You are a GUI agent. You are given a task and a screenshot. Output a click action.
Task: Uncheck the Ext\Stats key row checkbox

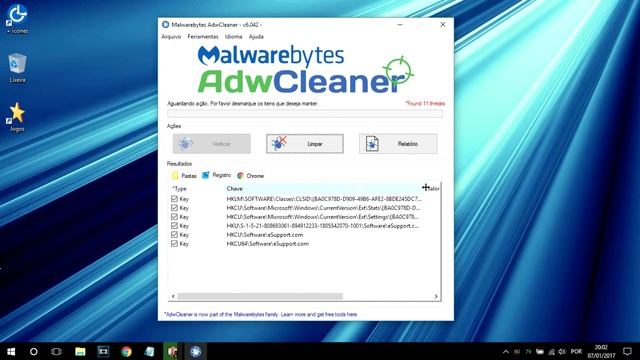174,208
